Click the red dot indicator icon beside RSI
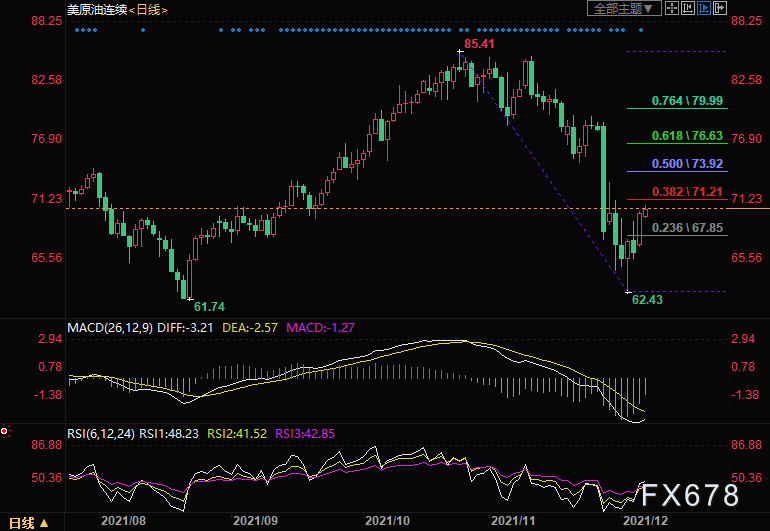 pyautogui.click(x=4, y=431)
